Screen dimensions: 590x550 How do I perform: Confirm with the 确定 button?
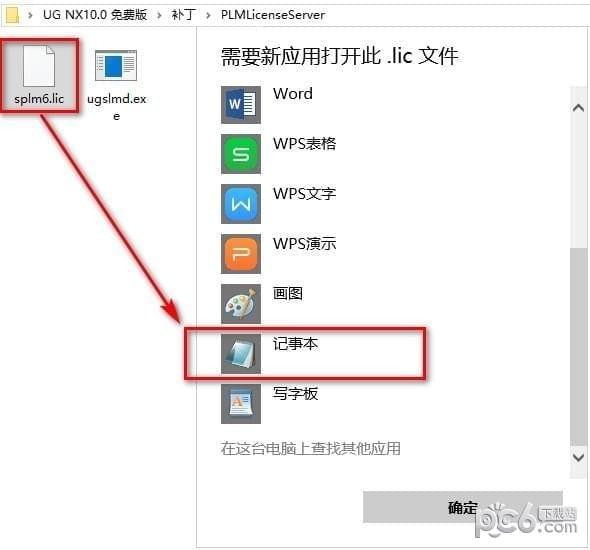(x=462, y=507)
